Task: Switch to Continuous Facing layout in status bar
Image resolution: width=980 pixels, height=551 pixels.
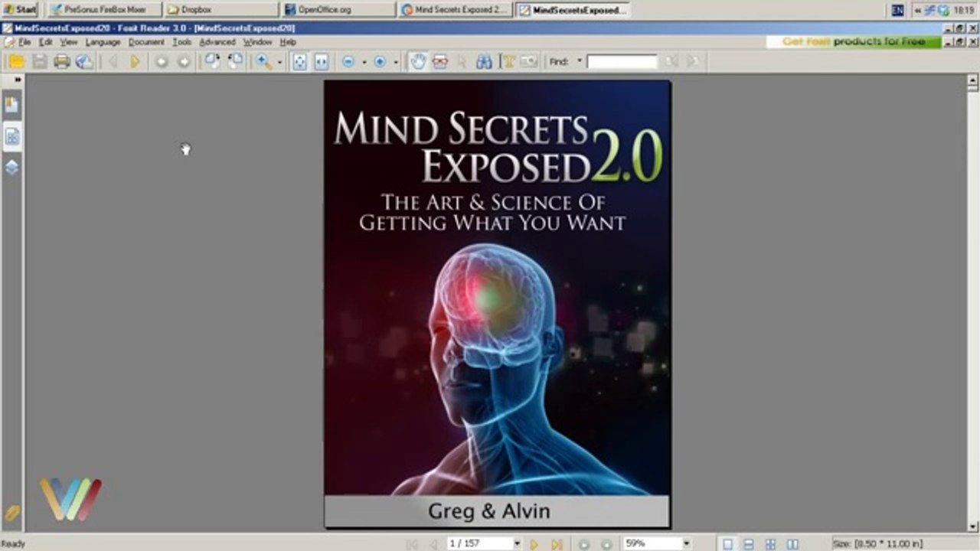Action: [770, 544]
